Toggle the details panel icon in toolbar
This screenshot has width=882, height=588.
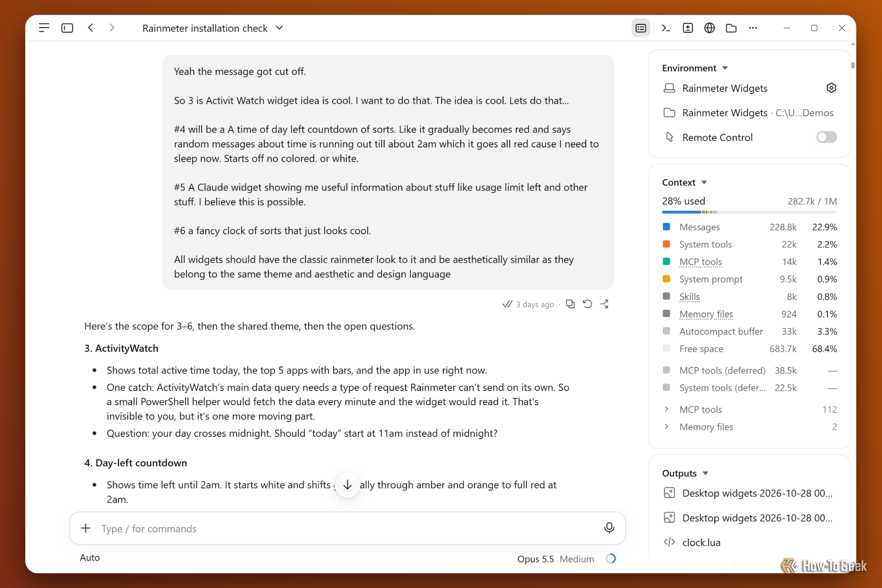pyautogui.click(x=641, y=28)
